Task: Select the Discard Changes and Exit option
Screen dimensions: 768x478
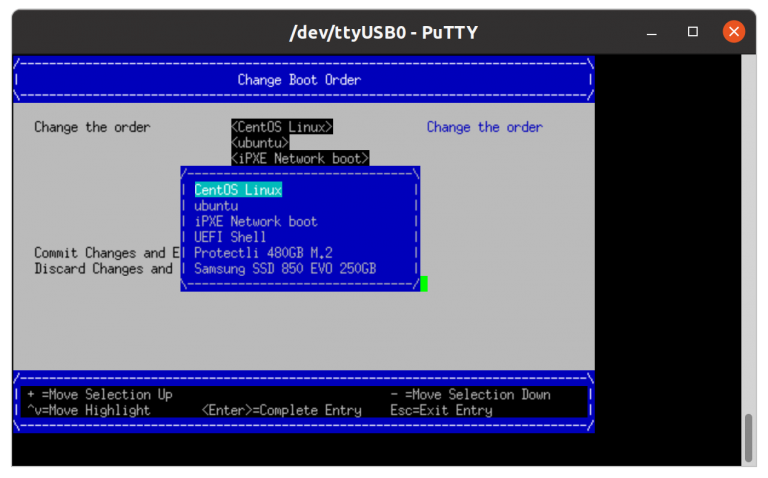Action: pyautogui.click(x=103, y=268)
